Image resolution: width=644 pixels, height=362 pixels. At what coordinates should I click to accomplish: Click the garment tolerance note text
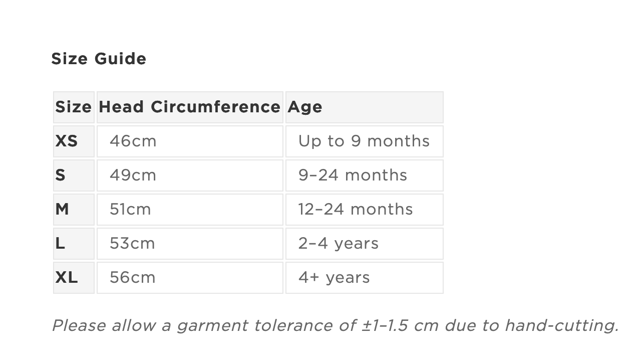[335, 326]
